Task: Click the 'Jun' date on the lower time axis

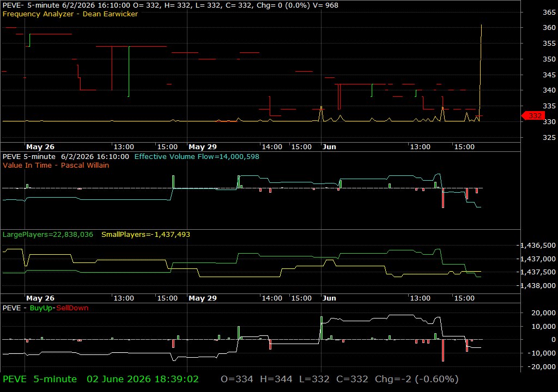Action: [x=329, y=298]
